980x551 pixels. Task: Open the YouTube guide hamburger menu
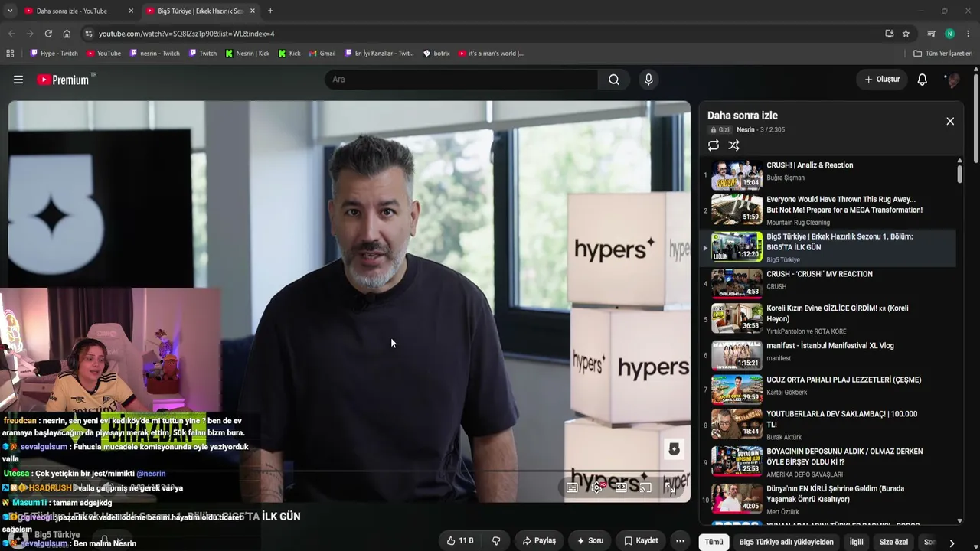tap(18, 80)
